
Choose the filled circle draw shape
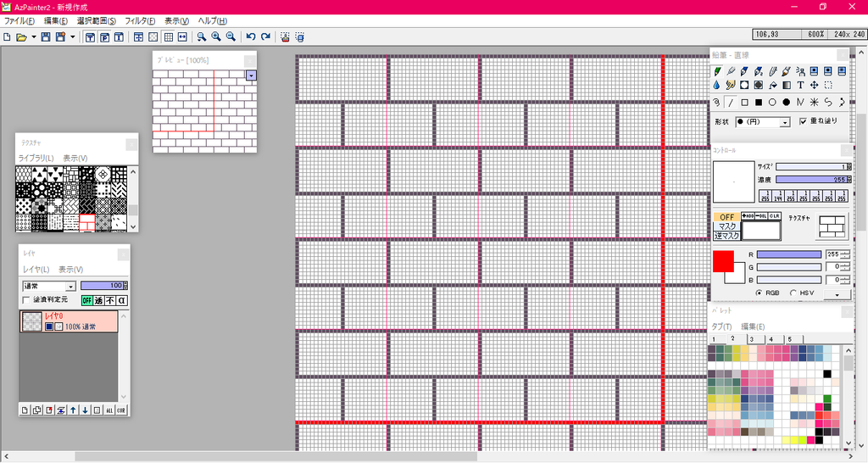pos(787,103)
